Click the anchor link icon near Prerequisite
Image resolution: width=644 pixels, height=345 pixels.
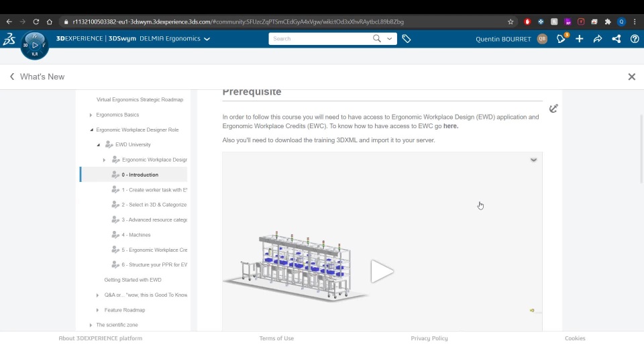pyautogui.click(x=553, y=109)
